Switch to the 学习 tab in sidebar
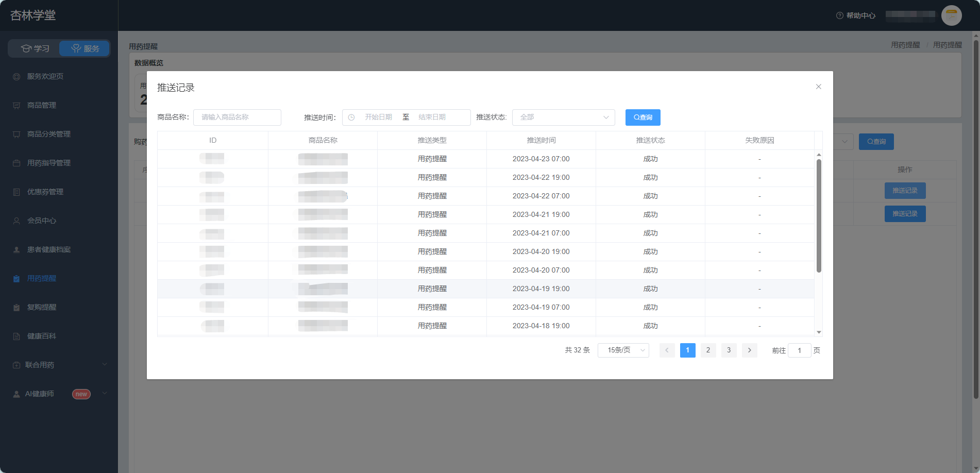Image resolution: width=980 pixels, height=473 pixels. (x=35, y=48)
